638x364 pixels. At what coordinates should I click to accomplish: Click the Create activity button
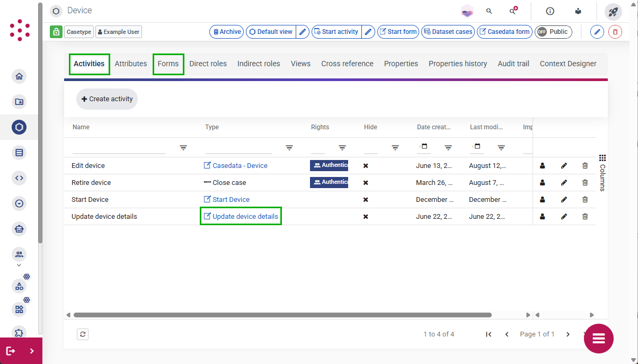click(107, 99)
